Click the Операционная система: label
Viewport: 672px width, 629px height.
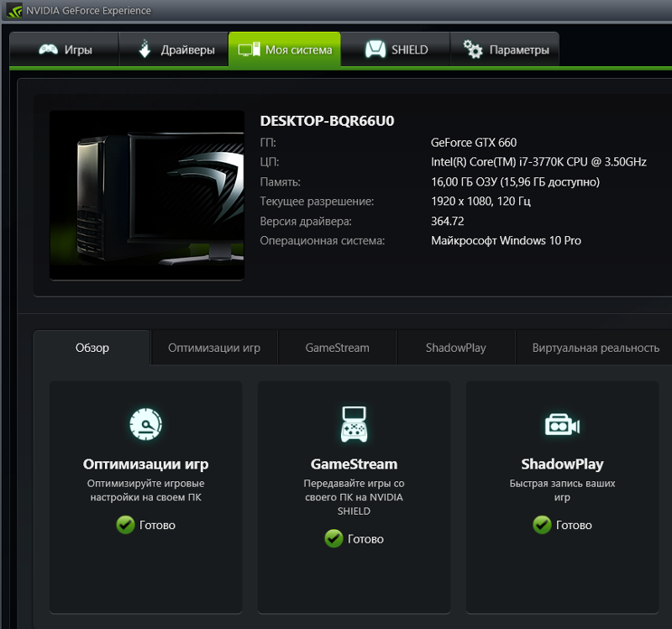323,241
